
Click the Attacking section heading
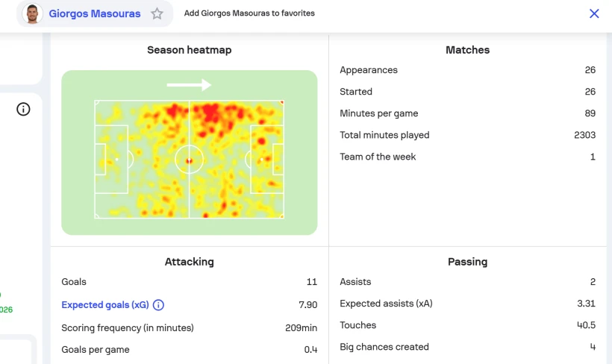pyautogui.click(x=189, y=262)
